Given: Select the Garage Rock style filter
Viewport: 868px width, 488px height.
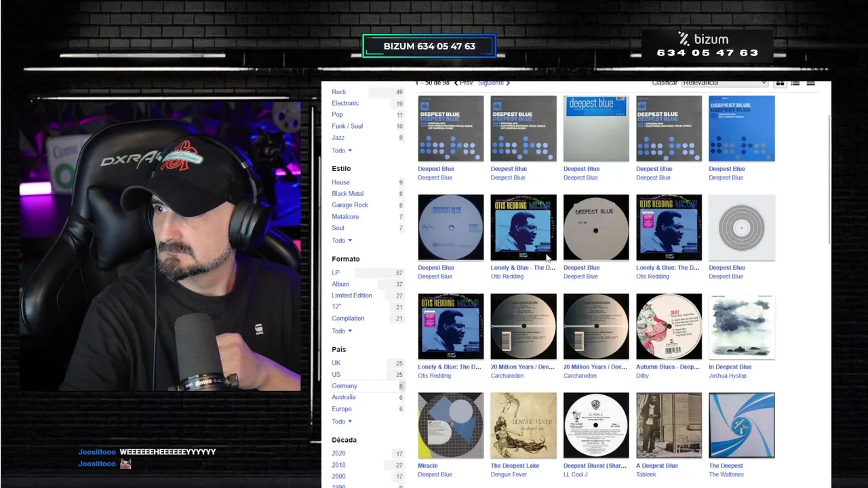Looking at the screenshot, I should click(x=350, y=205).
